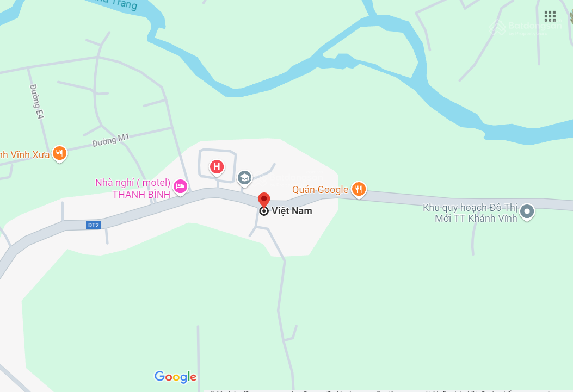Click the Vĩnh Xưa restaurant fork icon
The height and width of the screenshot is (392, 573).
[59, 154]
